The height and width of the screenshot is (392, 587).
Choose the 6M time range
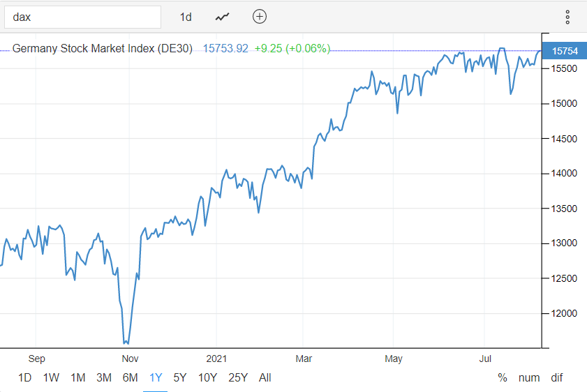(x=130, y=378)
